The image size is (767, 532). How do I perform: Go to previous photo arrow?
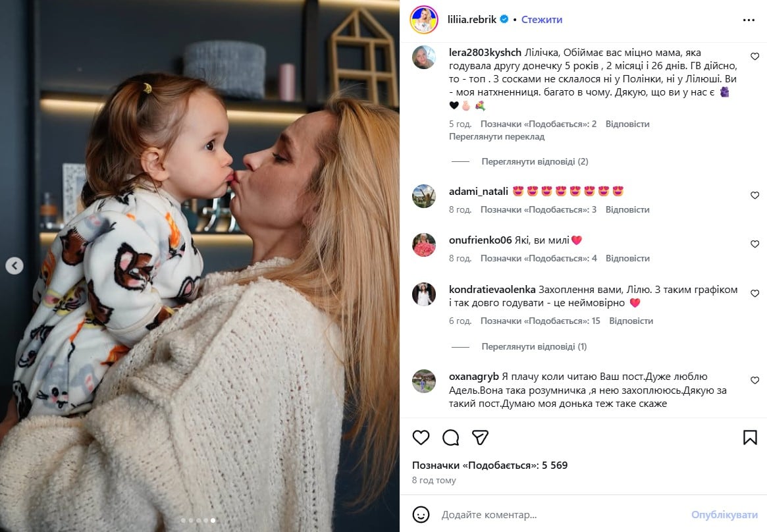coord(14,265)
